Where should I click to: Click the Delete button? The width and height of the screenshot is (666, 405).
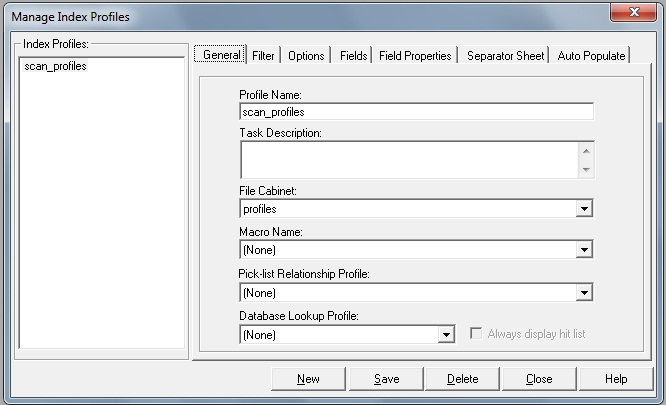point(462,379)
